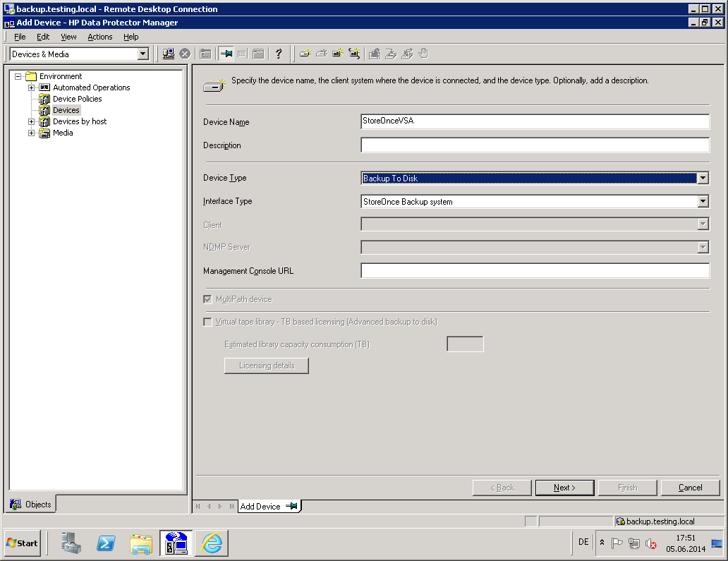Click the estimated library capacity field
This screenshot has width=728, height=561.
pos(465,344)
